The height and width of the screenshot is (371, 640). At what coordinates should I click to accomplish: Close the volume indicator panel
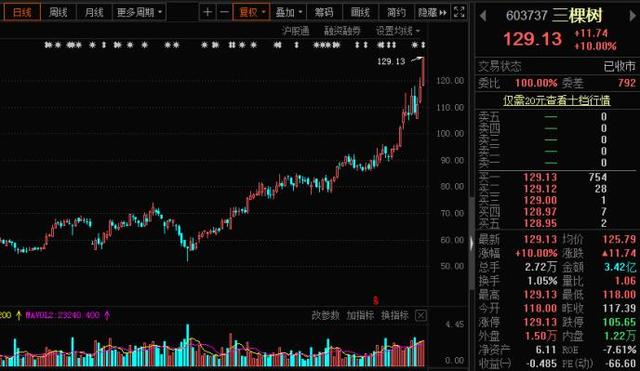coord(421,315)
